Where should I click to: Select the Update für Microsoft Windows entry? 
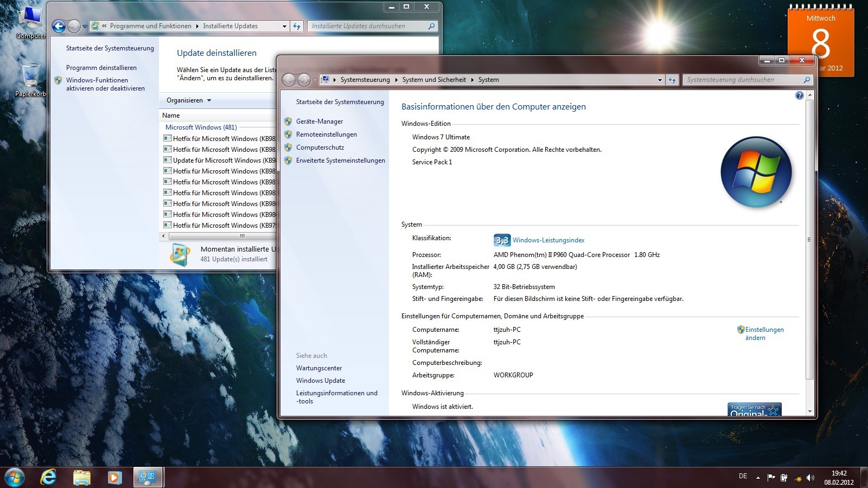(x=220, y=160)
